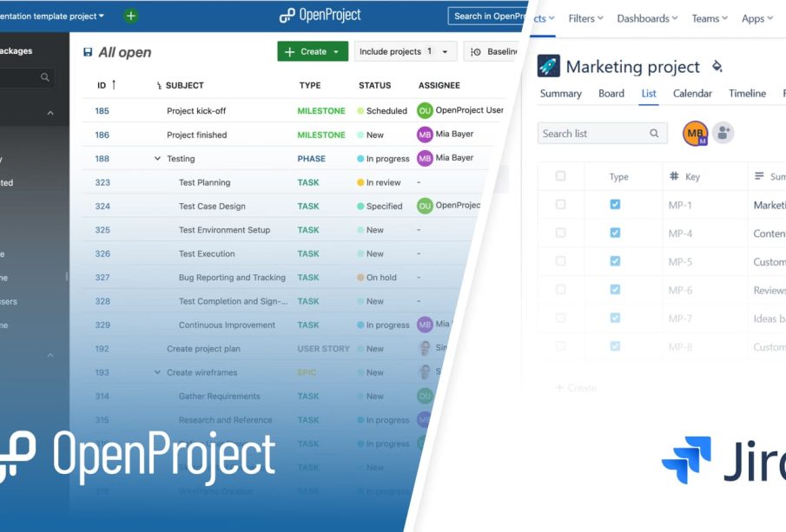Uncheck the Type checkbox for MP-1
Screen dimensions: 786x532
(x=615, y=205)
